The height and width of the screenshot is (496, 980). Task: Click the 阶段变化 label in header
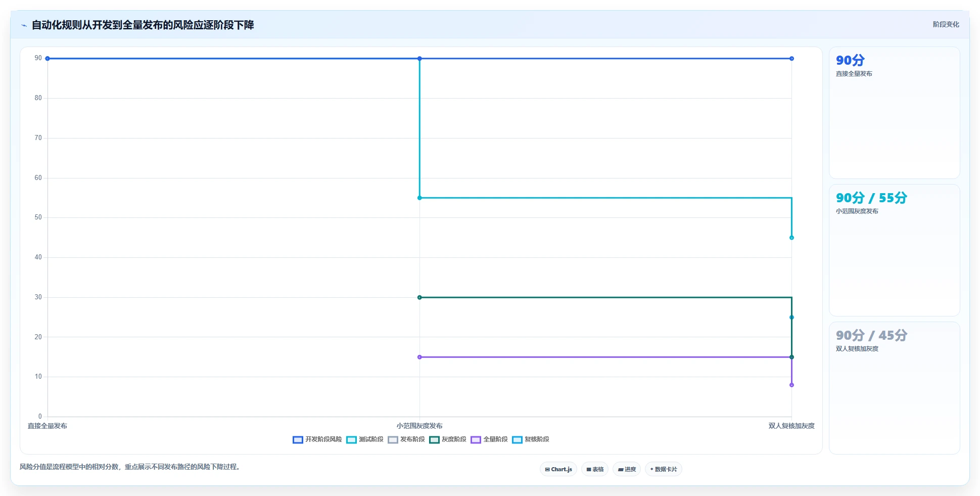946,24
